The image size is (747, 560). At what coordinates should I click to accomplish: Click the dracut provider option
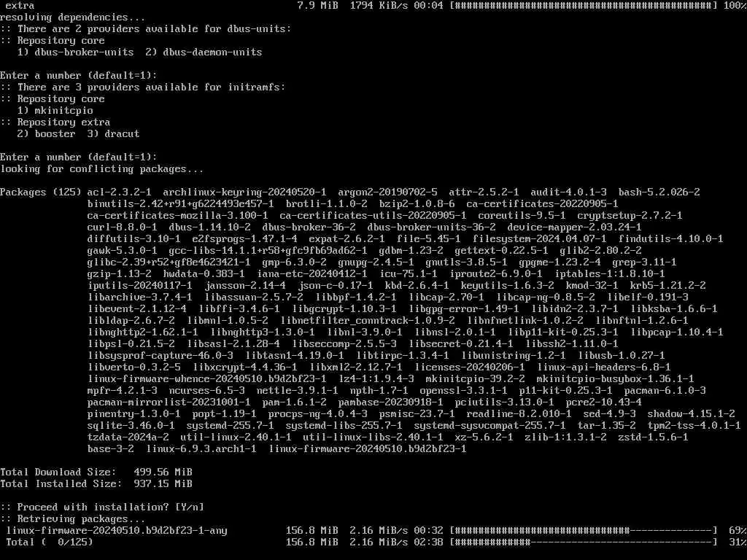[113, 134]
